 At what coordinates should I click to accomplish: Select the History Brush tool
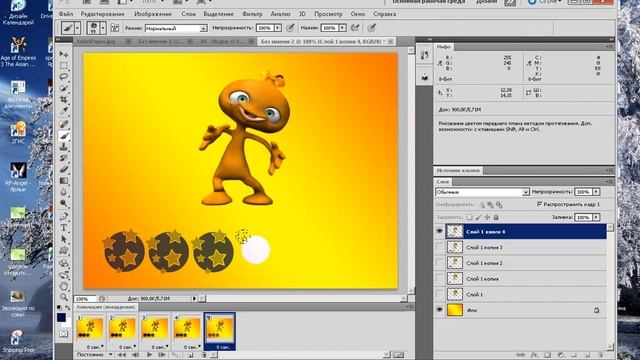coord(64,158)
